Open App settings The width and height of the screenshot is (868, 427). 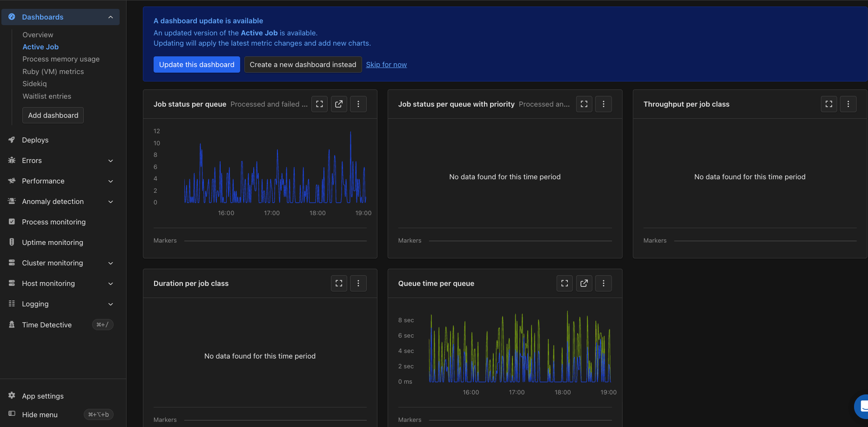[x=43, y=396]
